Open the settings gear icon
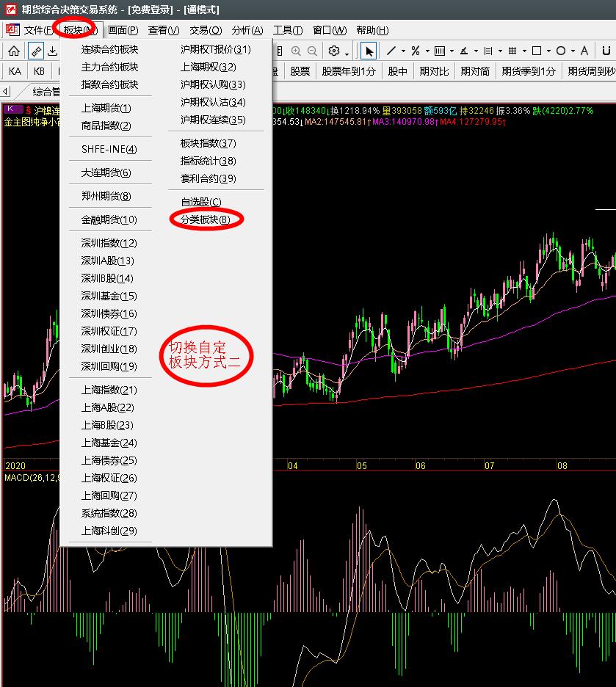 [x=334, y=51]
